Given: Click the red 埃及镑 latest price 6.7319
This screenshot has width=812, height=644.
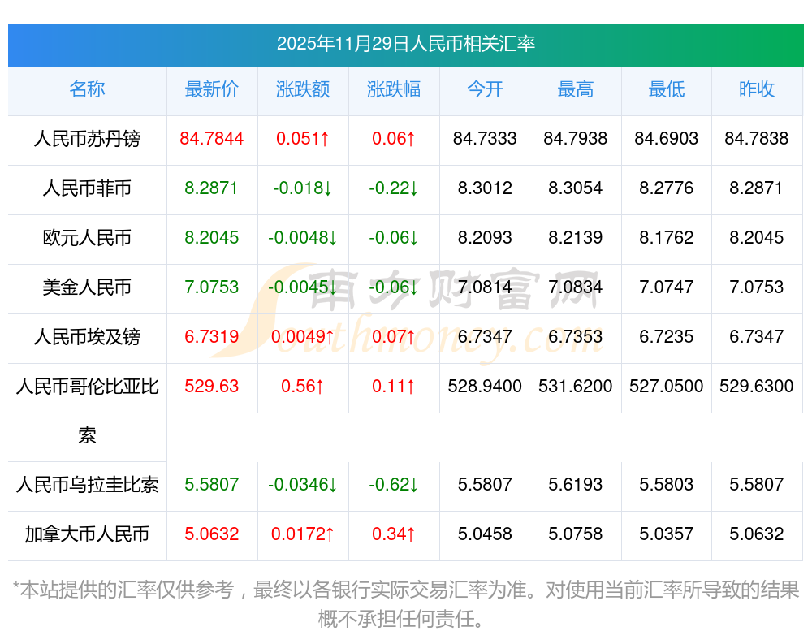Looking at the screenshot, I should [x=212, y=336].
